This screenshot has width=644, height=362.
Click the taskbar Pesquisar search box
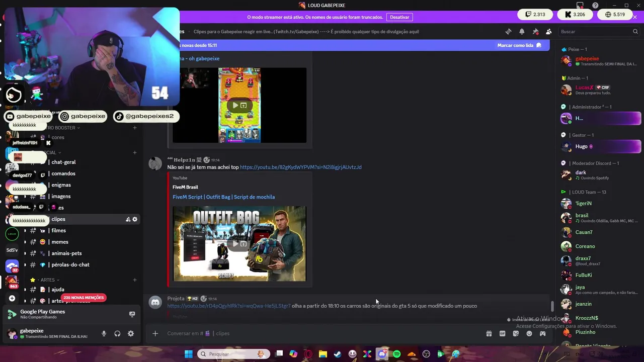233,354
